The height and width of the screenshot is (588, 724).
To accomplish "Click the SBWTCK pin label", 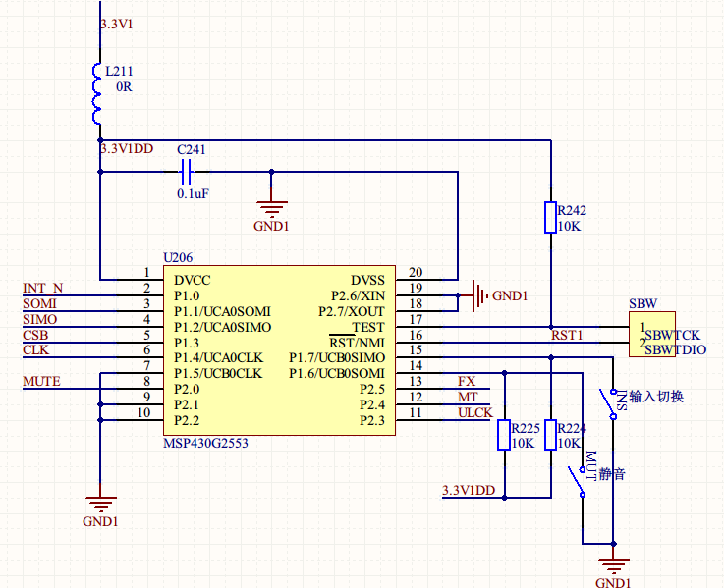I will point(672,335).
